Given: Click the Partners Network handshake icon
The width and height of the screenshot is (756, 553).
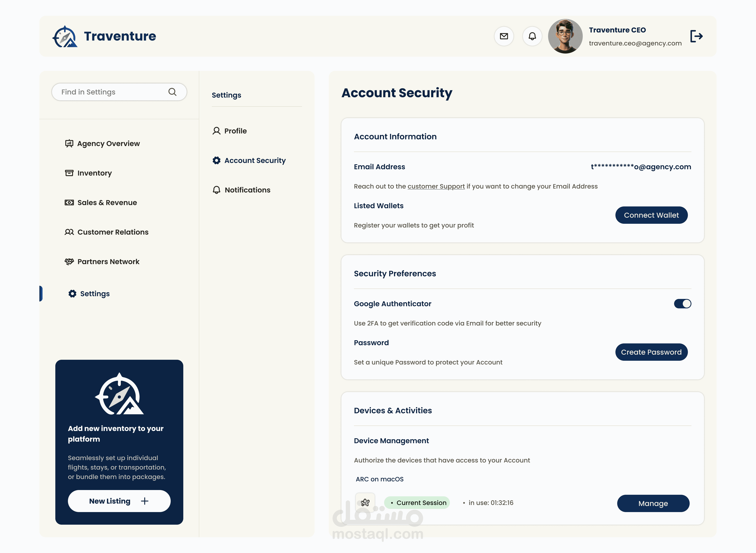Looking at the screenshot, I should (69, 261).
